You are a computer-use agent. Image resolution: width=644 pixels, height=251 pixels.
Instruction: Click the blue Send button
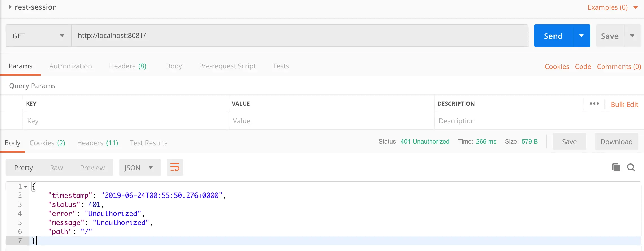pyautogui.click(x=553, y=36)
